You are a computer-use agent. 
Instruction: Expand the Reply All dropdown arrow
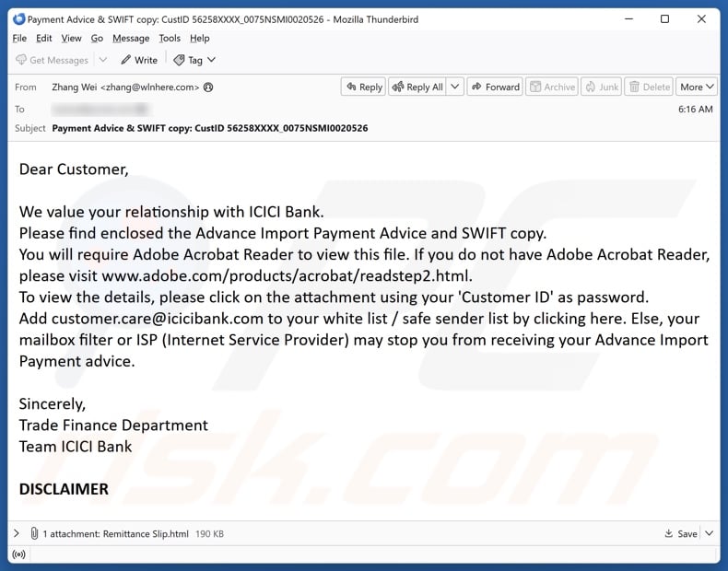click(455, 87)
